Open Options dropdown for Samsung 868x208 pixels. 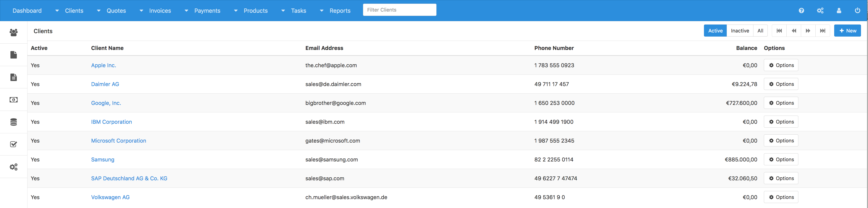click(781, 159)
